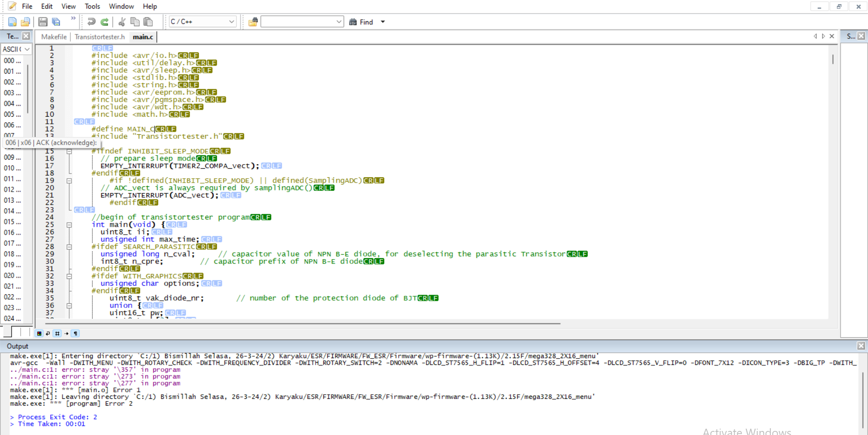Toggle the syntax colouring icon below editor

[39, 333]
